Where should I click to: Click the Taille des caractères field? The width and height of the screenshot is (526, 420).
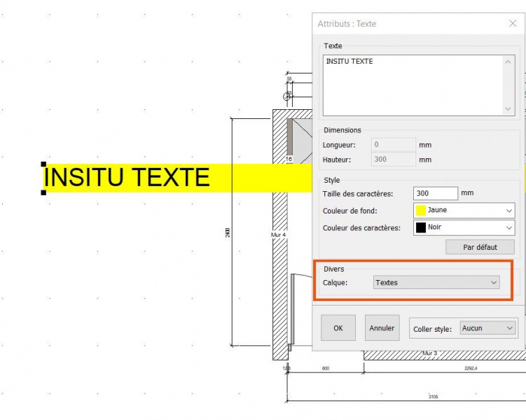(436, 193)
